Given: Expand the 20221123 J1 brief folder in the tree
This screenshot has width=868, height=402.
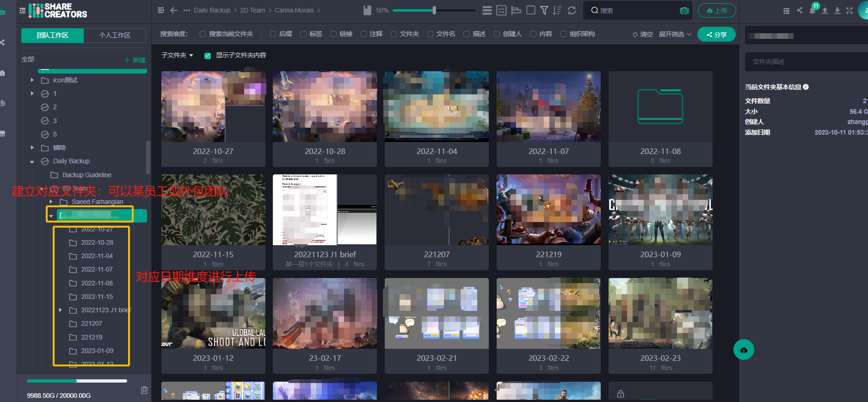Looking at the screenshot, I should 60,310.
